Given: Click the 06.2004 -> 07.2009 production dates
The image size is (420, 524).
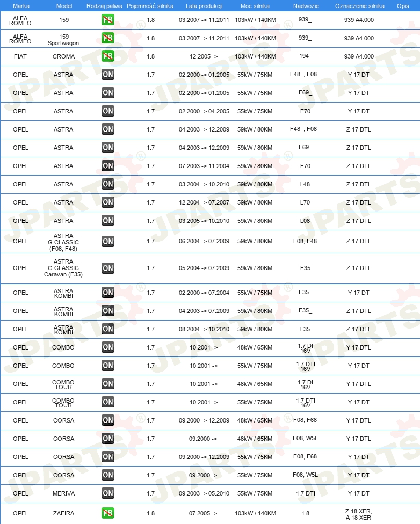Looking at the screenshot, I should pos(204,241).
